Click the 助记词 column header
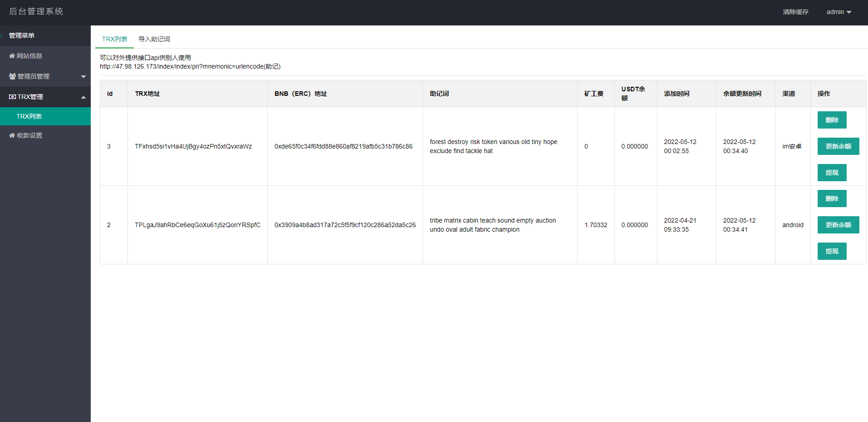This screenshot has height=422, width=868. (x=439, y=94)
